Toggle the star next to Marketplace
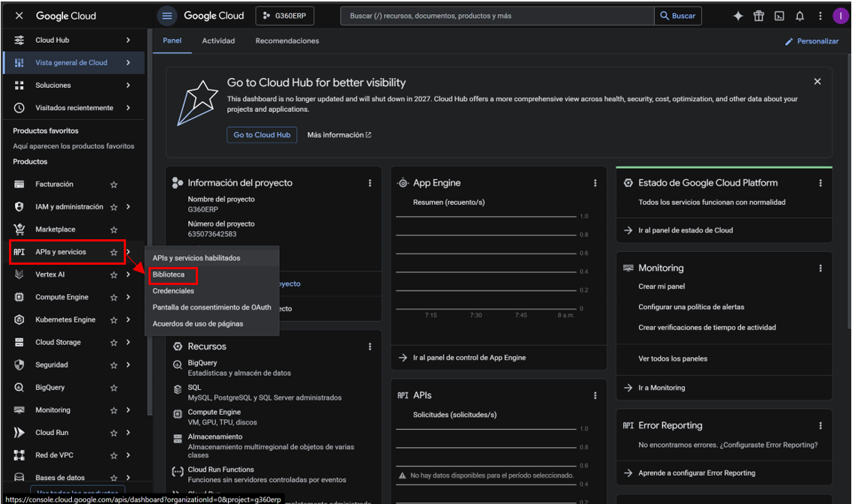The image size is (852, 504). pyautogui.click(x=113, y=229)
